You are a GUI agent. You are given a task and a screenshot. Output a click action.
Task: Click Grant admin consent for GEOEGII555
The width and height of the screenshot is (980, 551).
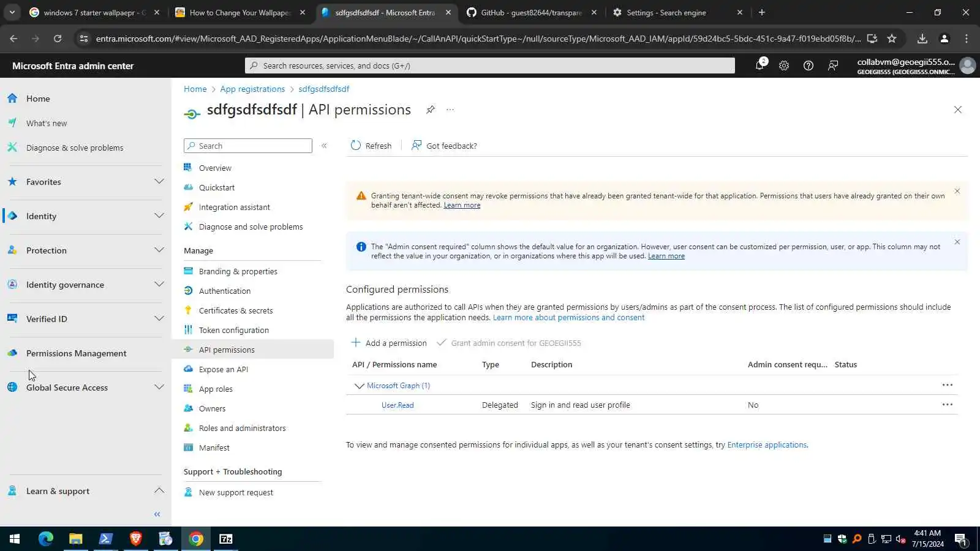click(x=508, y=343)
